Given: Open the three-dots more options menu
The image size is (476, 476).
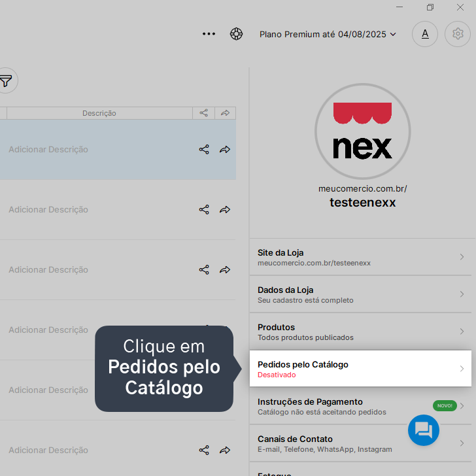Looking at the screenshot, I should 209,34.
